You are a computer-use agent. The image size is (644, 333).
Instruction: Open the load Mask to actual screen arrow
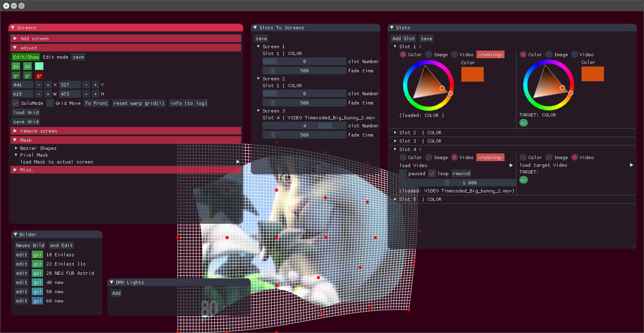[238, 162]
